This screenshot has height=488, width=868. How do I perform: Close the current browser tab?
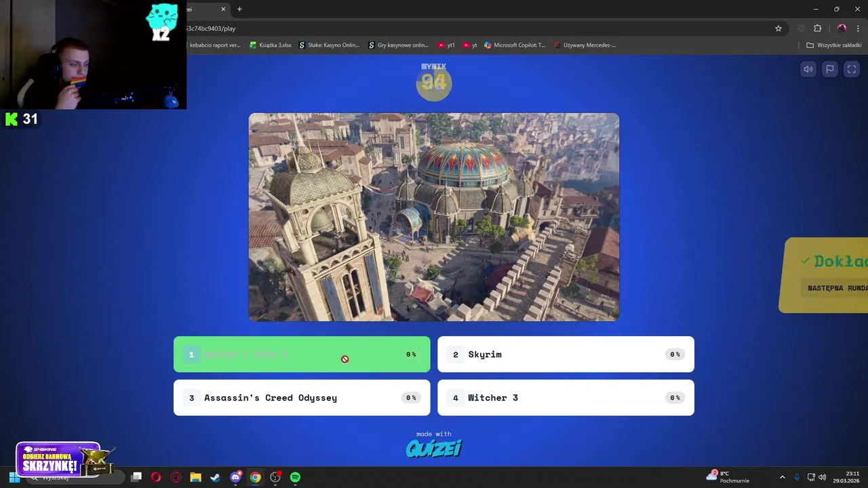[x=223, y=9]
